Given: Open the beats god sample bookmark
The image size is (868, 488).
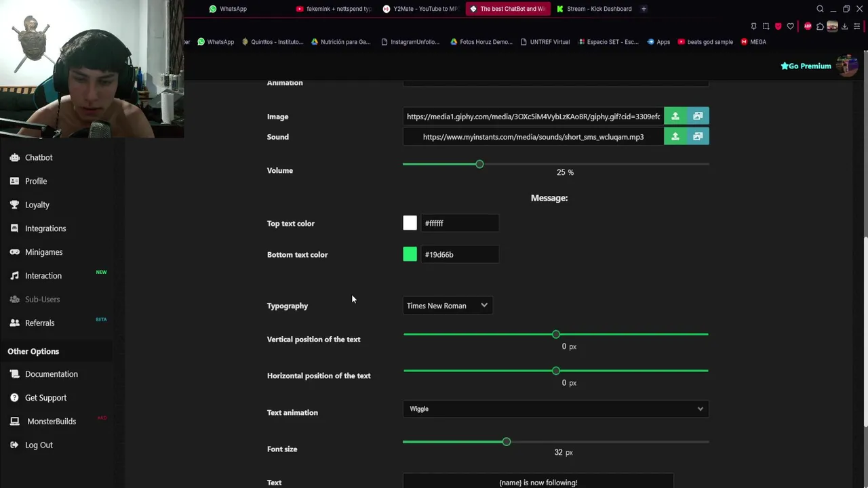Looking at the screenshot, I should pos(705,42).
